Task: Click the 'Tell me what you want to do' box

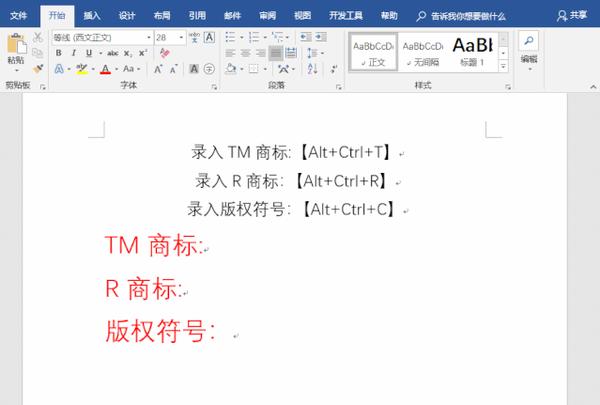Action: pos(461,16)
